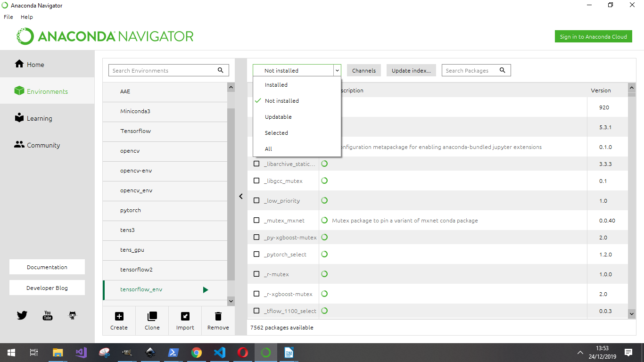Click the environment list vertical scrollbar

[x=231, y=189]
